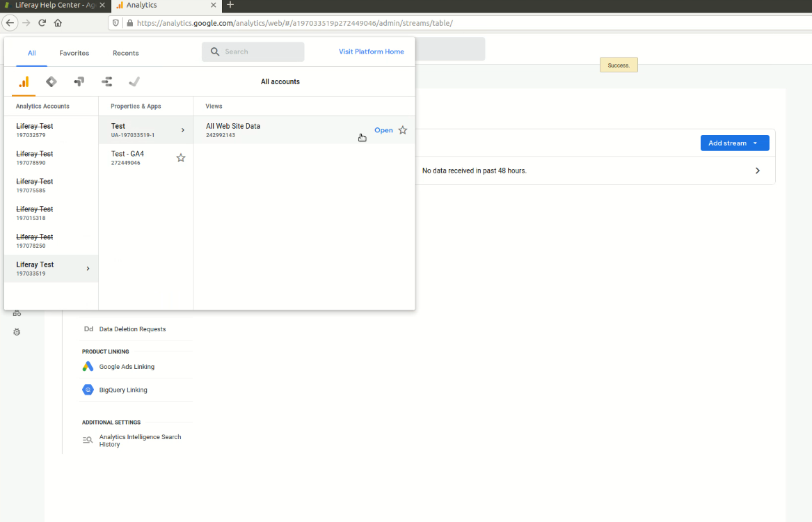Click the search magnifier icon
The width and height of the screenshot is (812, 522).
[215, 52]
